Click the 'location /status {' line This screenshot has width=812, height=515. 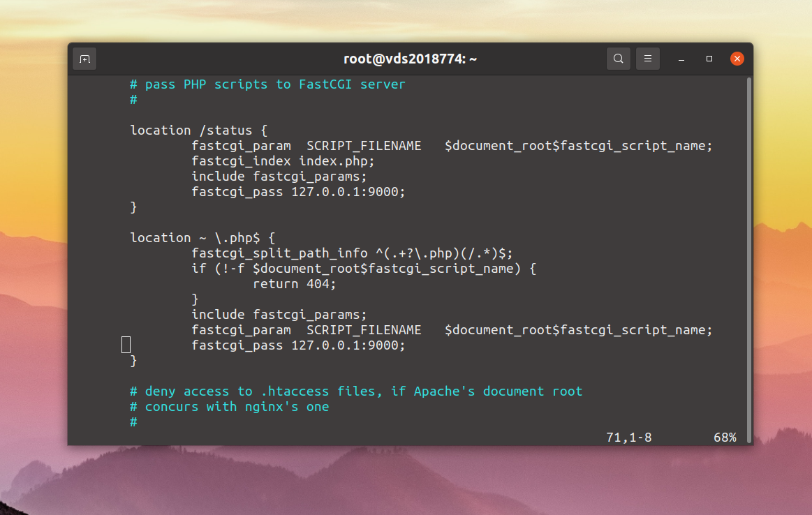(198, 130)
